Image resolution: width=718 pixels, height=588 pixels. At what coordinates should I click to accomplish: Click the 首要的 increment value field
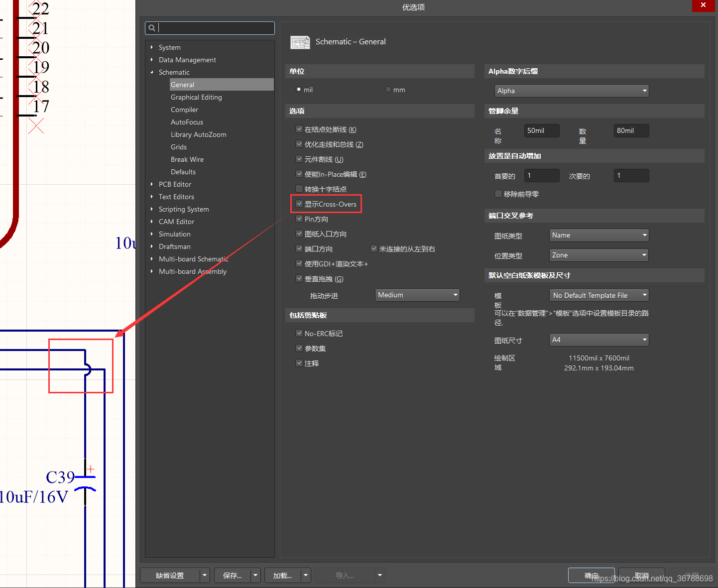coord(541,175)
